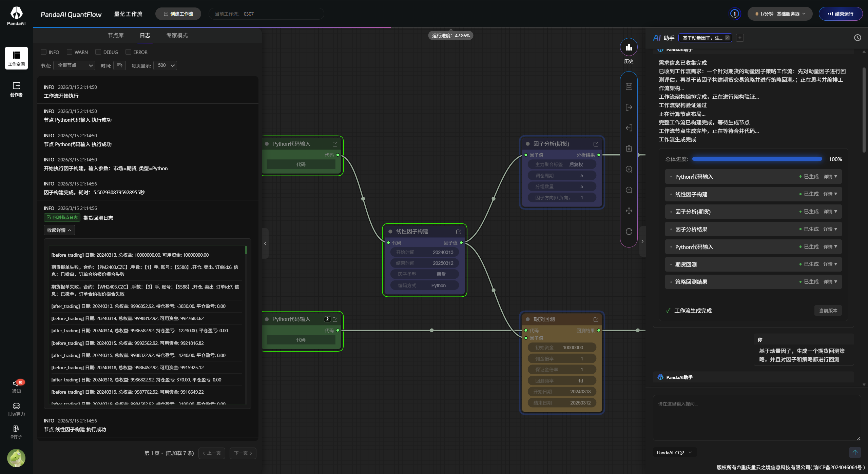Zoom in on the workflow canvas
The width and height of the screenshot is (868, 474).
tap(629, 169)
